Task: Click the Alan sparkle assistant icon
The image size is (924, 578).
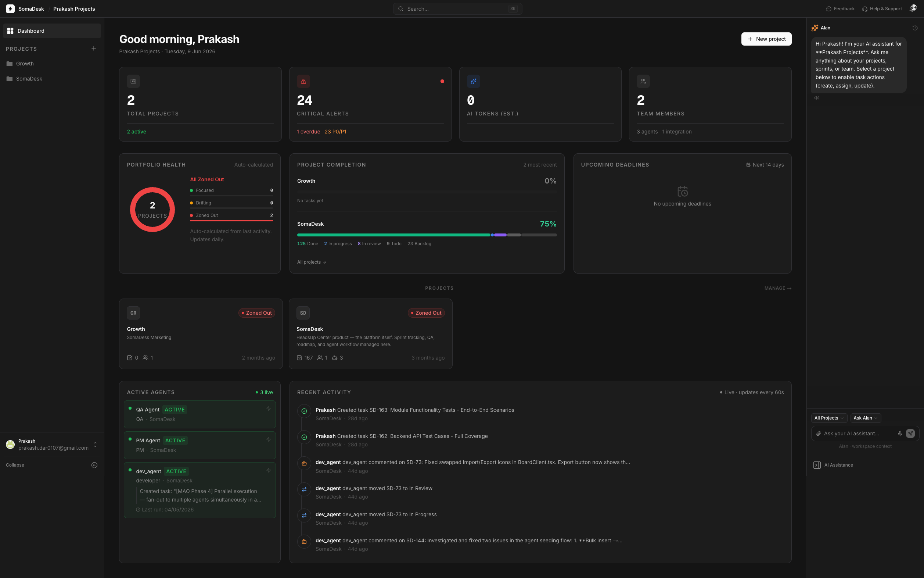Action: 815,28
